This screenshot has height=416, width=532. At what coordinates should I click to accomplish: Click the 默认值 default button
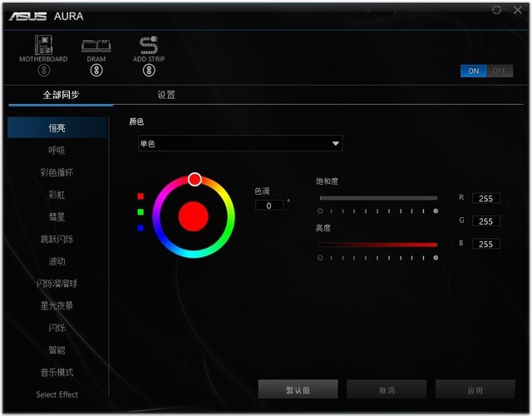[298, 389]
